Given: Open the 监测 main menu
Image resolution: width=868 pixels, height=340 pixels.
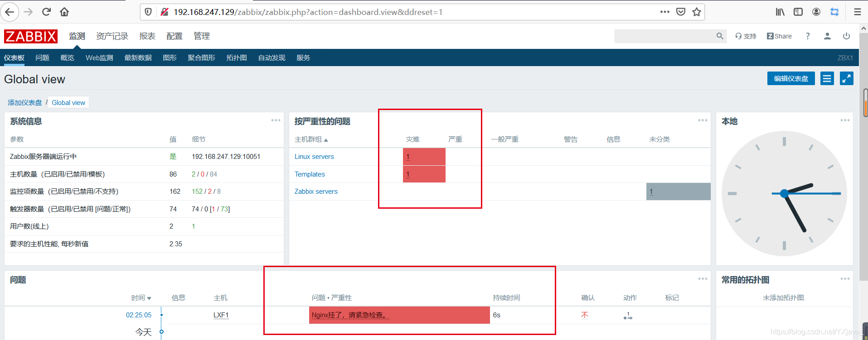Looking at the screenshot, I should [x=77, y=36].
